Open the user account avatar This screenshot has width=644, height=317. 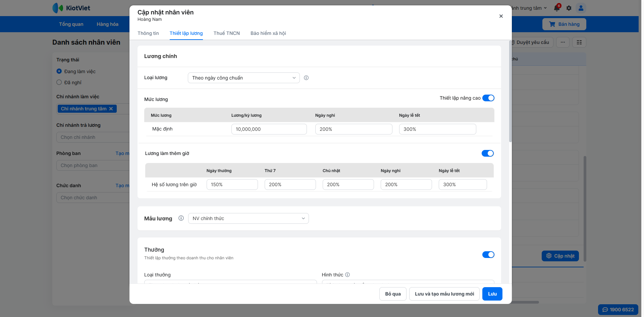point(581,8)
